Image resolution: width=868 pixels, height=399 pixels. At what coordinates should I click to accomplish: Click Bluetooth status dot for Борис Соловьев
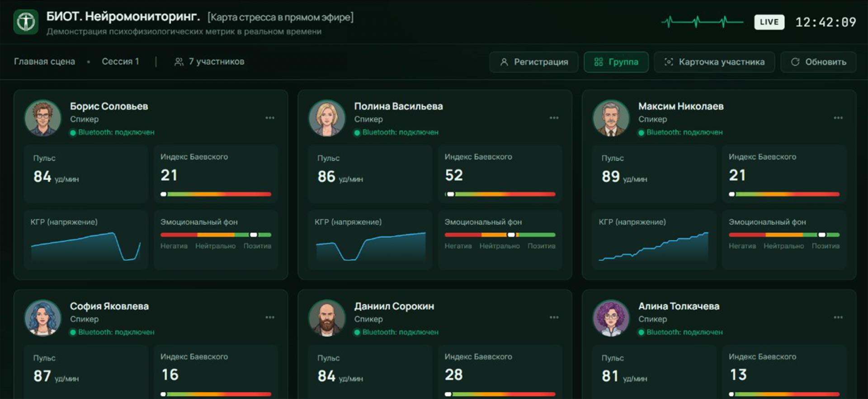pyautogui.click(x=73, y=133)
